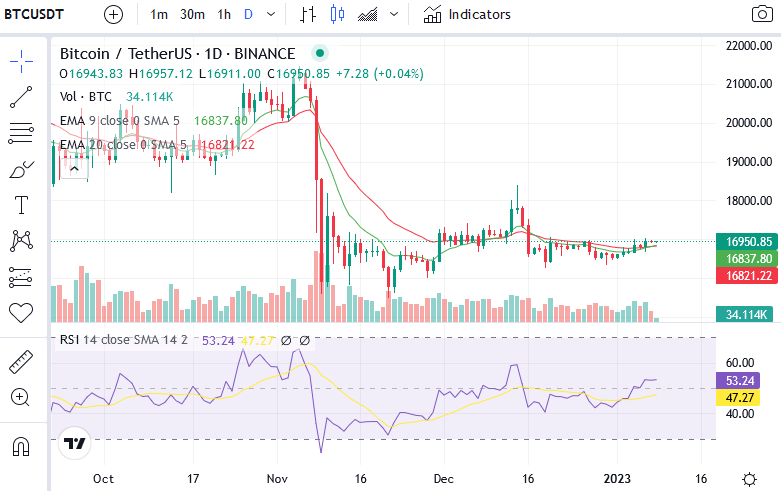Image resolution: width=781 pixels, height=491 pixels.
Task: Click the red 16821.22 EMA price label
Action: tap(746, 275)
